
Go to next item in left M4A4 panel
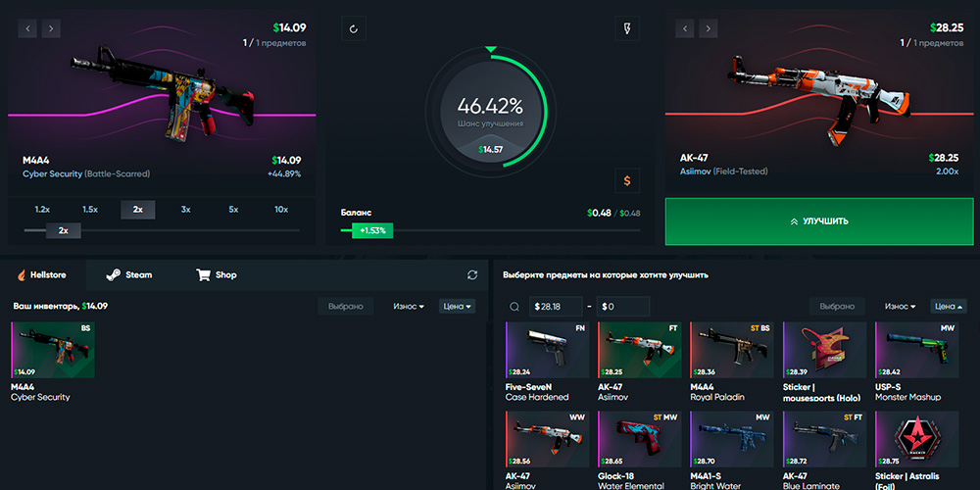point(51,28)
